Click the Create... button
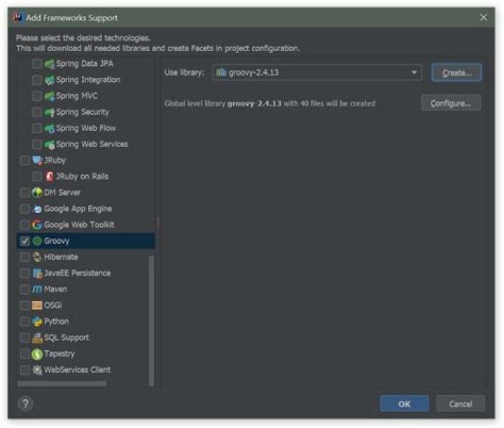The image size is (504, 428). (456, 73)
